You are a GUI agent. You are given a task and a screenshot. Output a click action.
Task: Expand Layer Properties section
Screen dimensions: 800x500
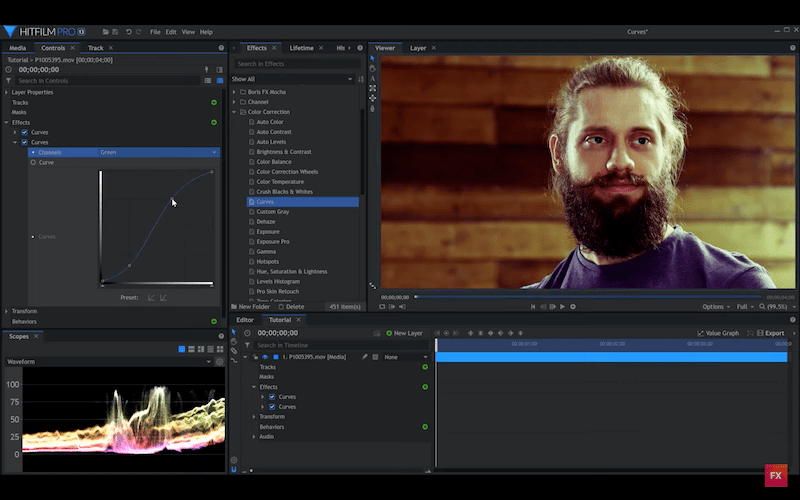click(7, 92)
